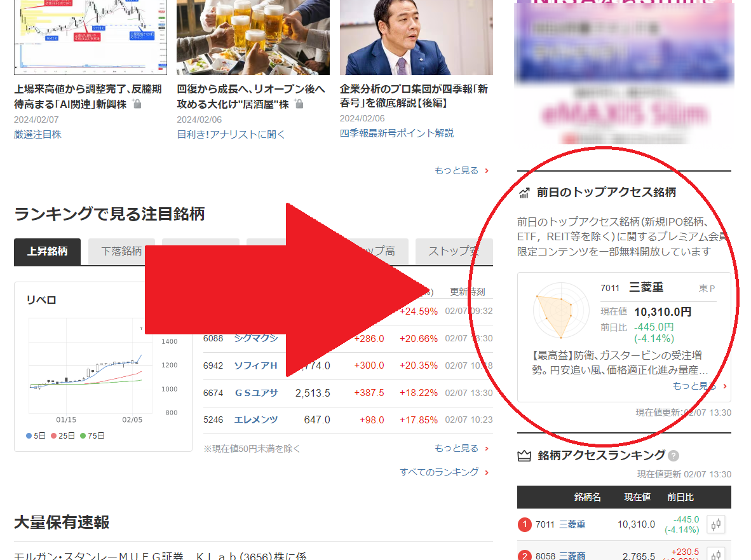Image resolution: width=751 pixels, height=560 pixels.
Task: Click lock icon on AI関連 article title
Action: coord(137,104)
